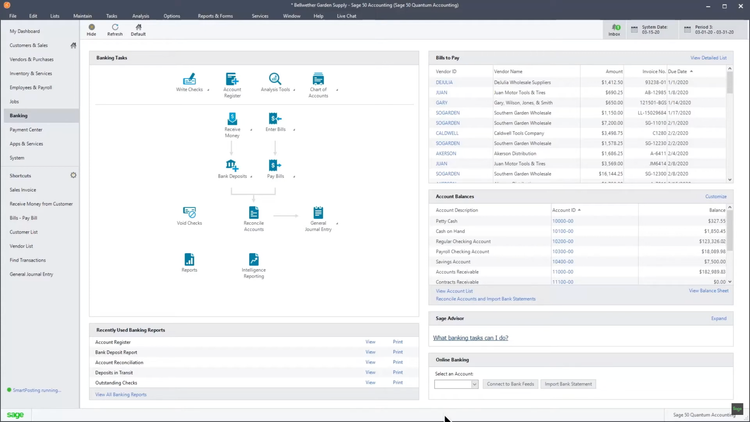Expand the Pay Bills dropdown arrow
The height and width of the screenshot is (422, 750).
pyautogui.click(x=294, y=177)
